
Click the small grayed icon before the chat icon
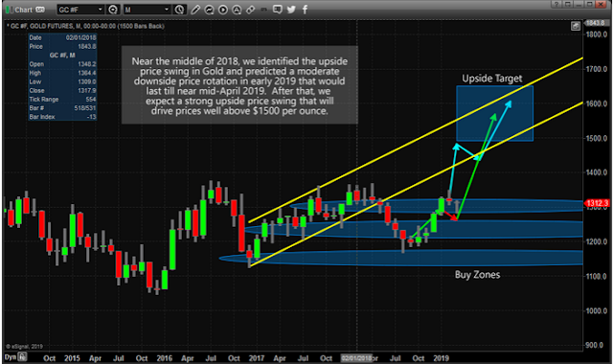tap(264, 10)
